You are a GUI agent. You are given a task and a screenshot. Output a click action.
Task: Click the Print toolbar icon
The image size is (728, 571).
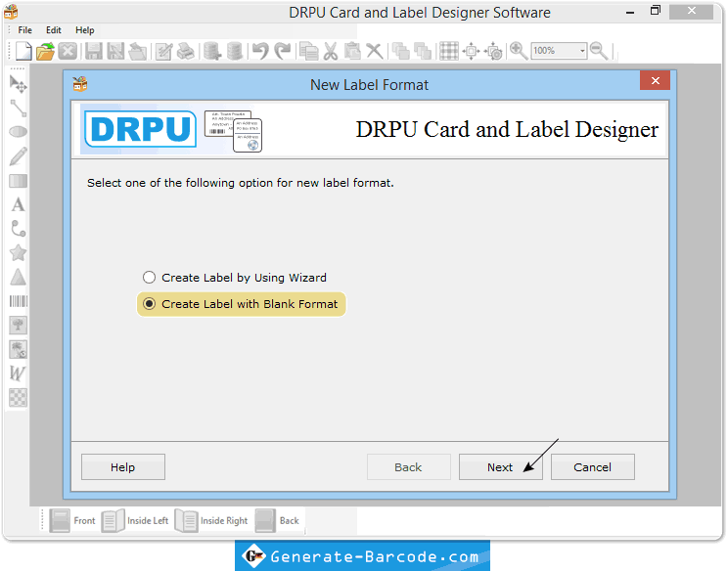pos(186,51)
